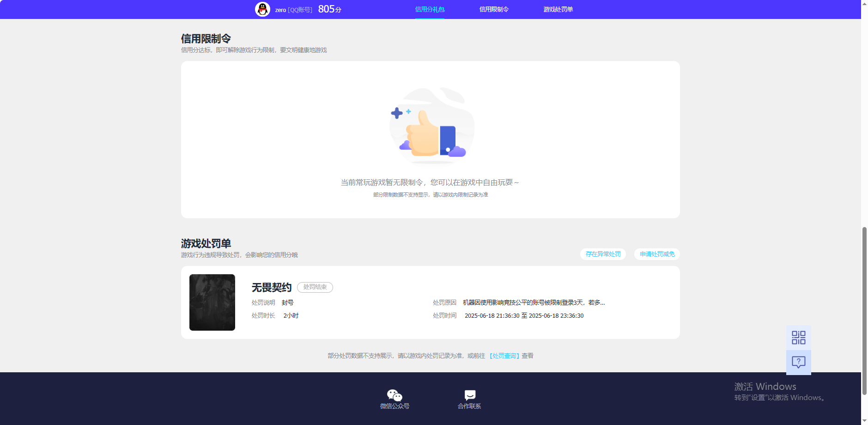Click 存在异常处罚 button

coord(603,254)
